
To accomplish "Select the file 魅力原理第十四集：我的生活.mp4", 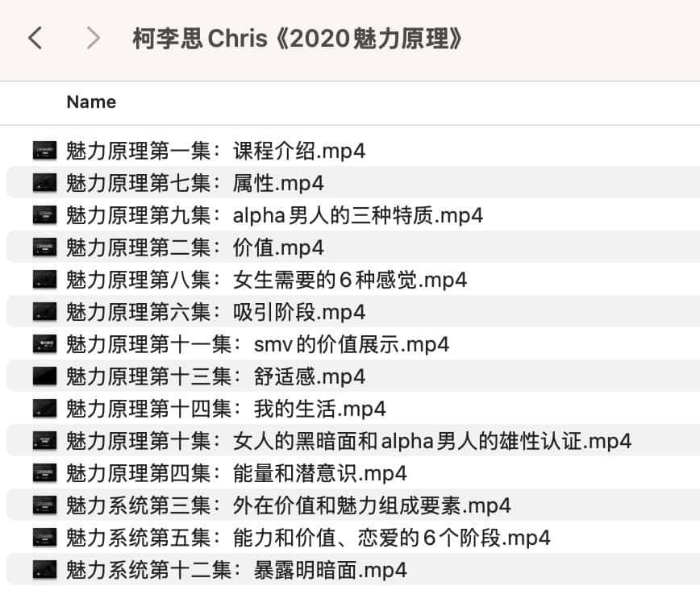I will 226,409.
